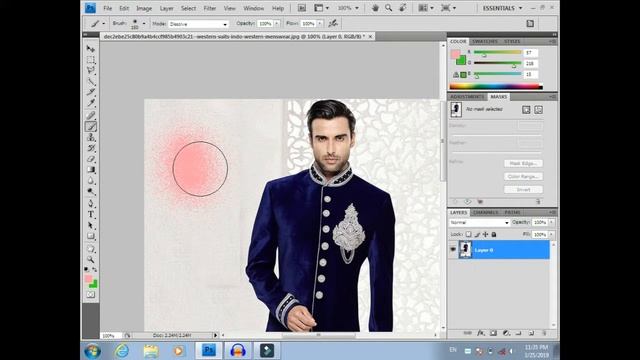Viewport: 640px width, 360px height.
Task: Hide Layer 0 with eye icon
Action: point(453,249)
